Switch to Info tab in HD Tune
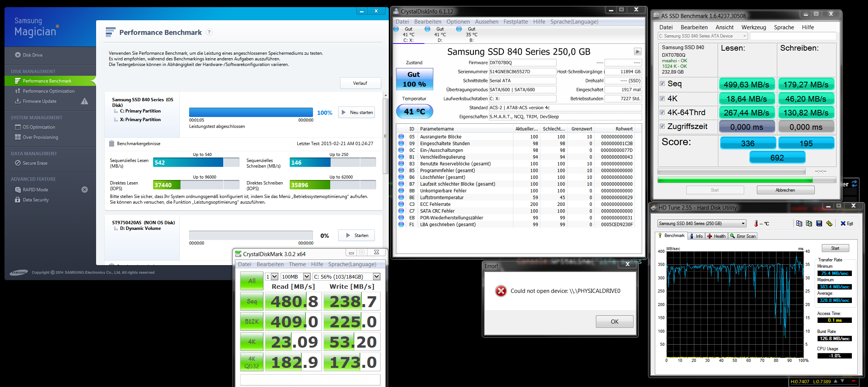 coord(697,236)
